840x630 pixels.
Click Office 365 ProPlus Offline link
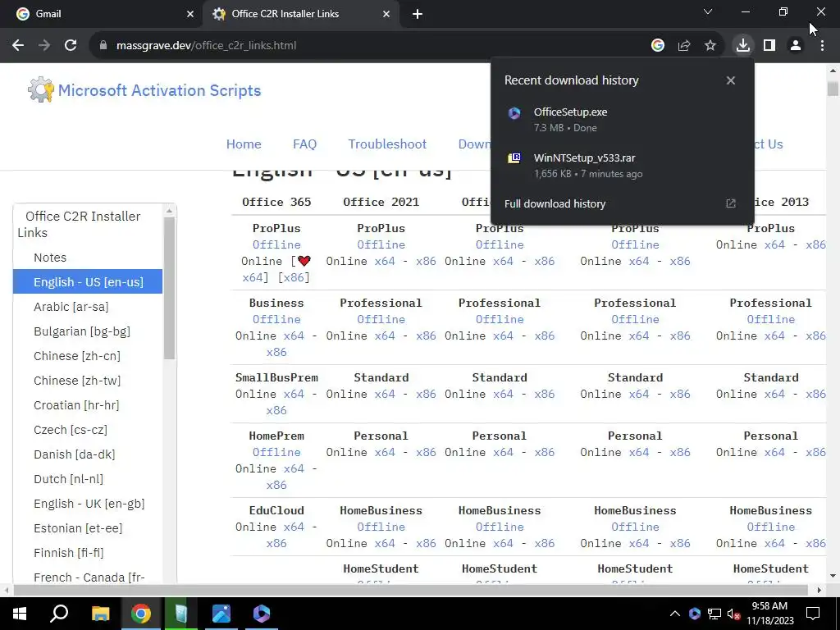(276, 244)
